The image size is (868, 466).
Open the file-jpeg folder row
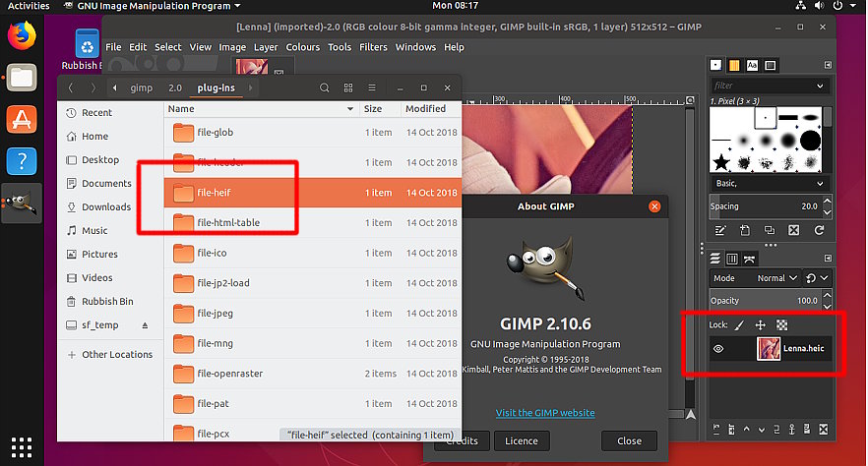pos(313,314)
